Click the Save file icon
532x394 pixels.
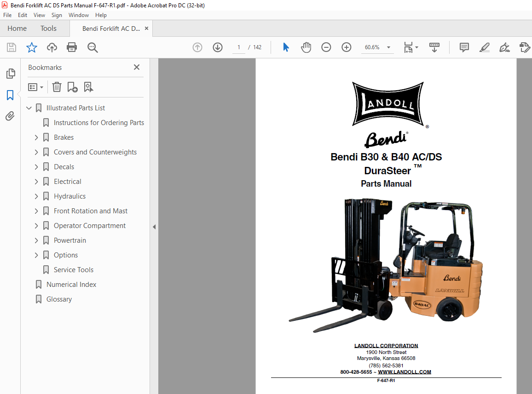[12, 47]
